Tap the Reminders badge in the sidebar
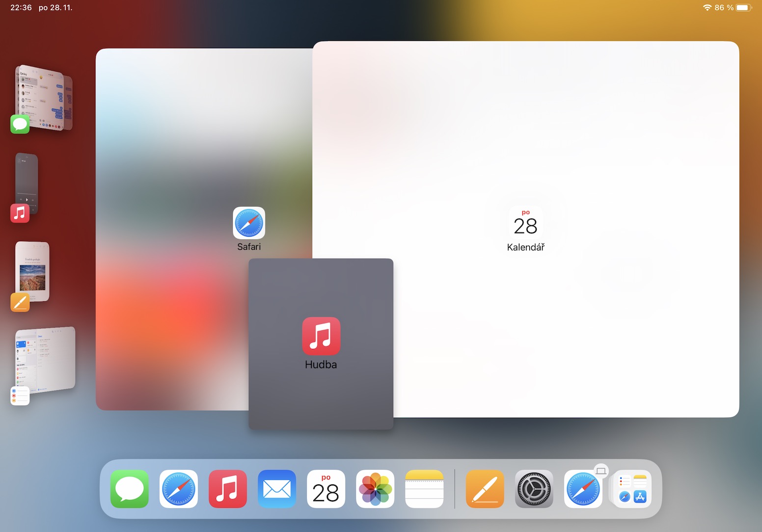This screenshot has height=532, width=762. (x=20, y=396)
